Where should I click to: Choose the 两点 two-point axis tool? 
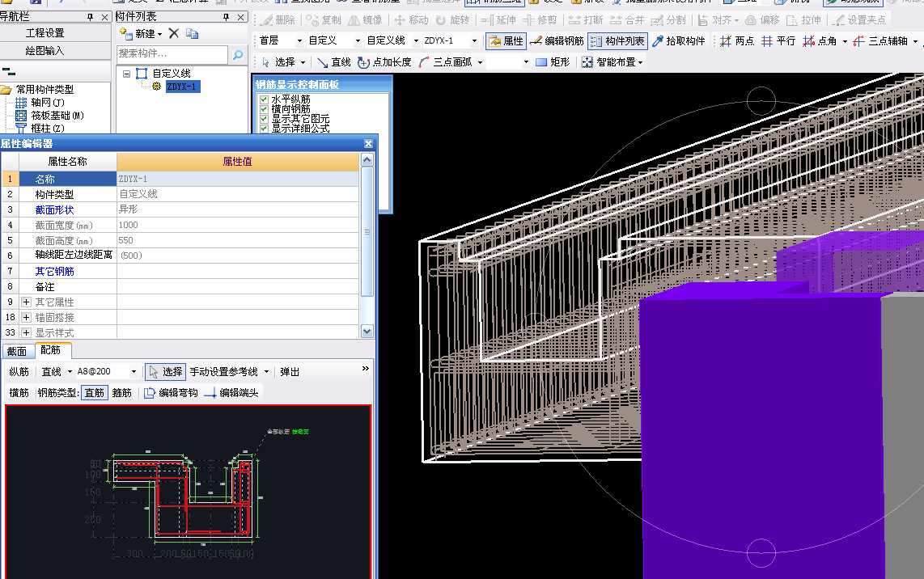pyautogui.click(x=737, y=40)
